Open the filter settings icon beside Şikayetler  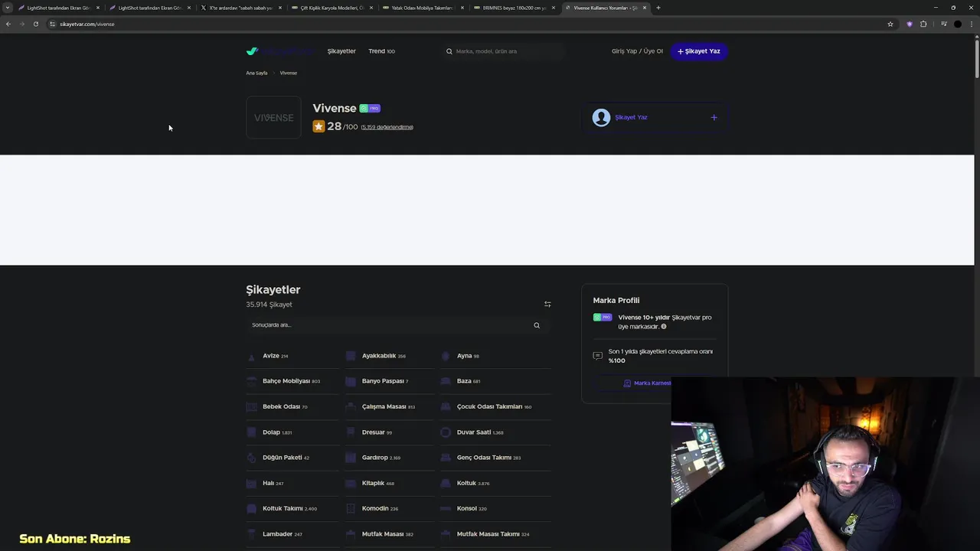coord(547,305)
